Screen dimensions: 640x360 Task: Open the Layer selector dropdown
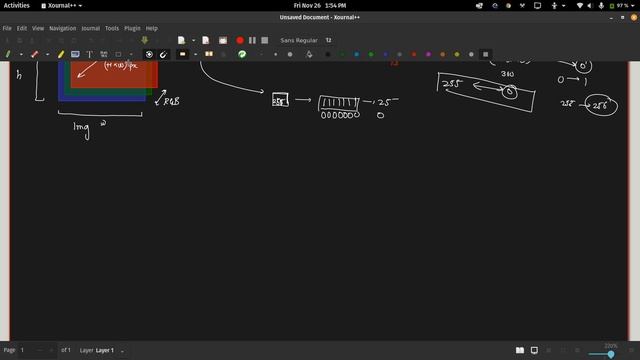pyautogui.click(x=122, y=351)
